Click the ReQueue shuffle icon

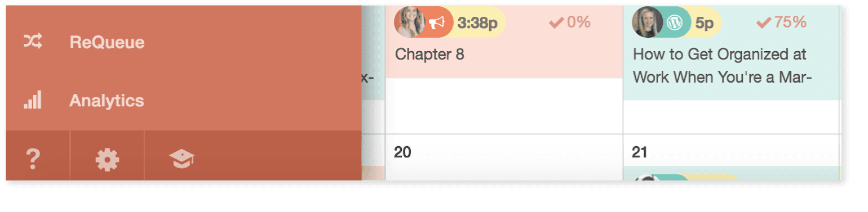point(32,42)
